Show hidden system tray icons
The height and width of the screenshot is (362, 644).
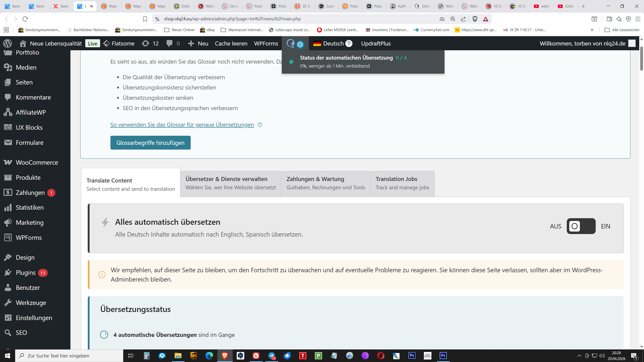(579, 355)
